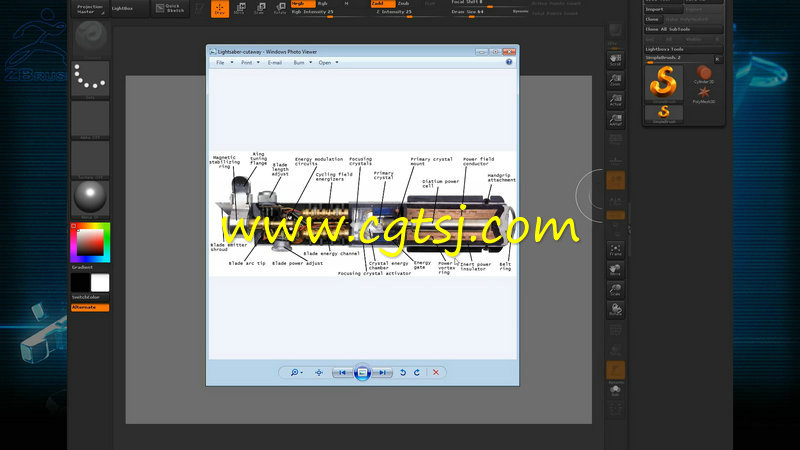
Task: Click the Zoom canvas navigation icon
Action: coord(615,80)
